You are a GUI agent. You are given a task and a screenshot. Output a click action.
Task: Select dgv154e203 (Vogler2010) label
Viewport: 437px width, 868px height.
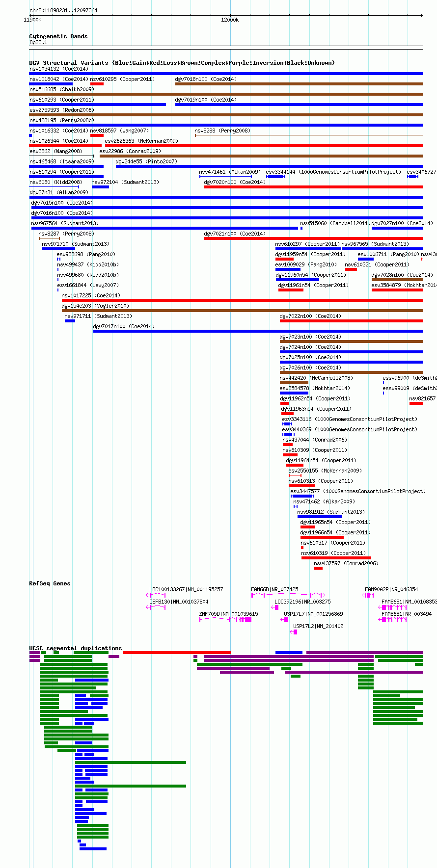[95, 306]
